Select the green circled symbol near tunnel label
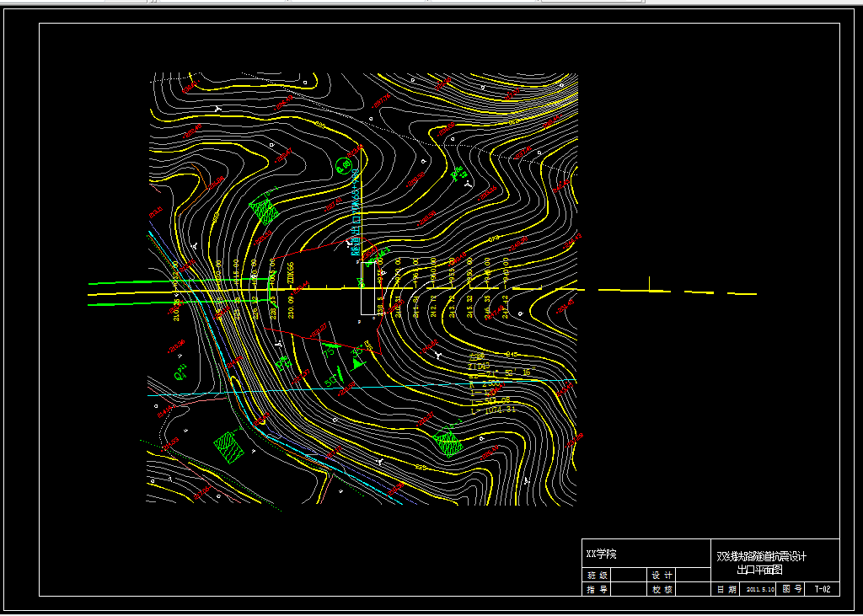863x616 pixels. [x=344, y=165]
